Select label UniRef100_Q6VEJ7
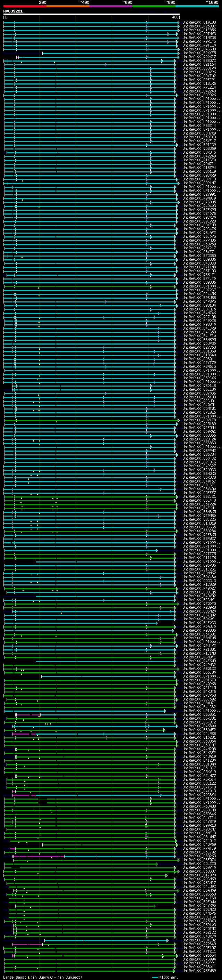The image size is (222, 980). (x=199, y=141)
